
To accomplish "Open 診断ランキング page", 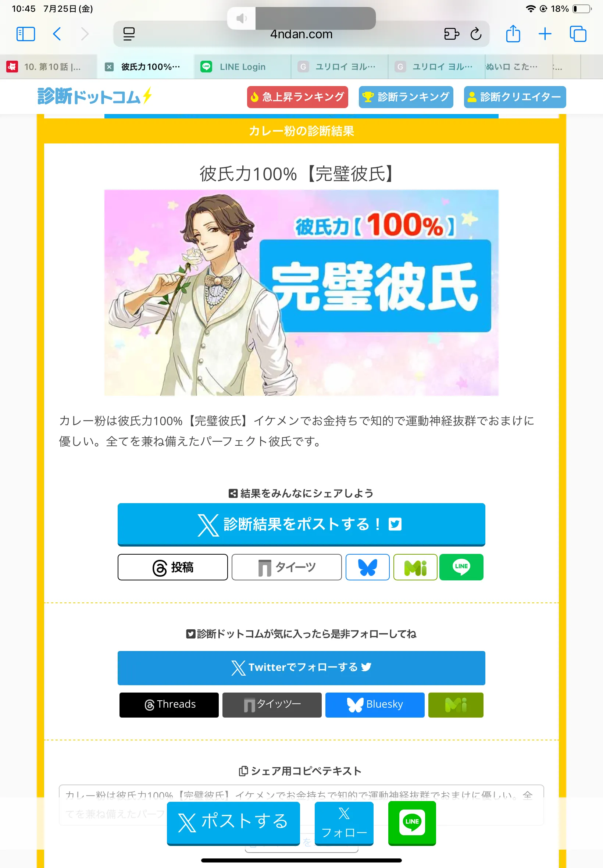I will coord(406,97).
